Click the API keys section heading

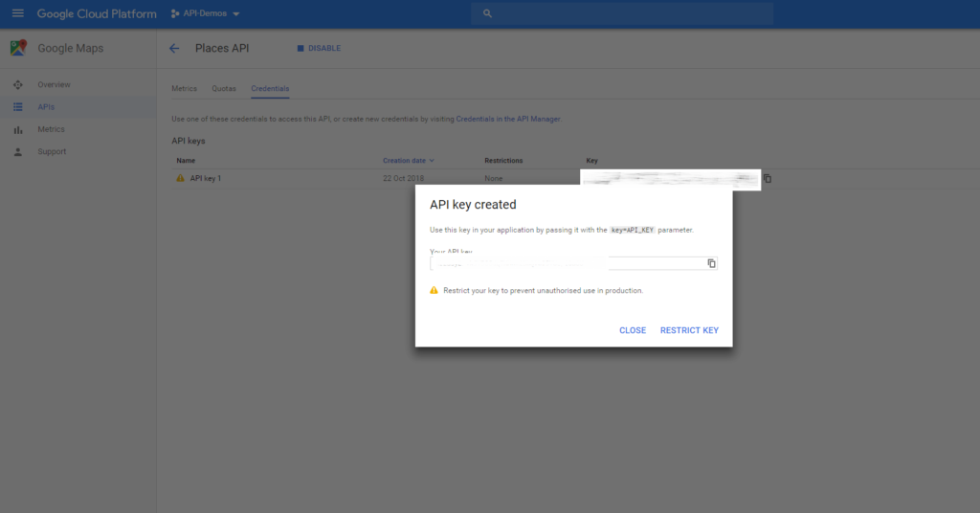(189, 141)
